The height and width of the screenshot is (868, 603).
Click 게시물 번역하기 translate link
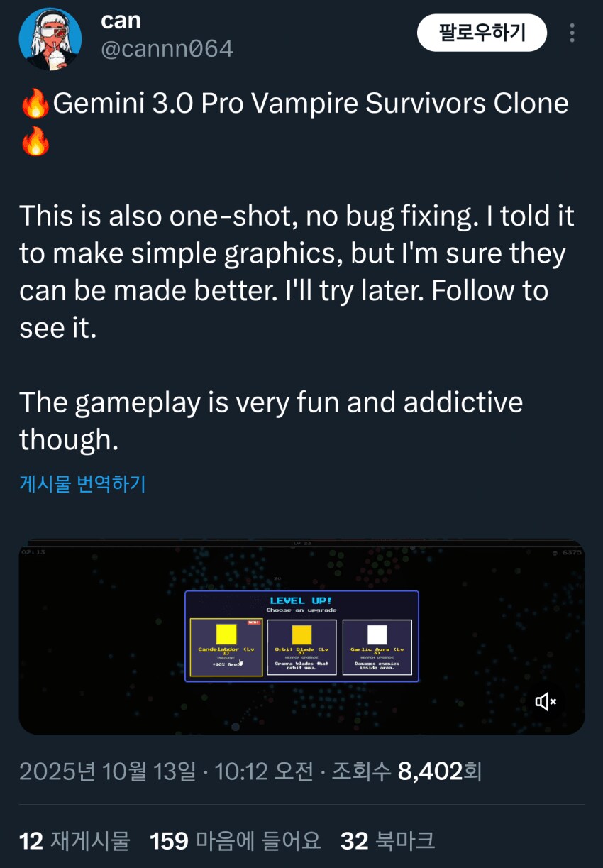pyautogui.click(x=82, y=484)
